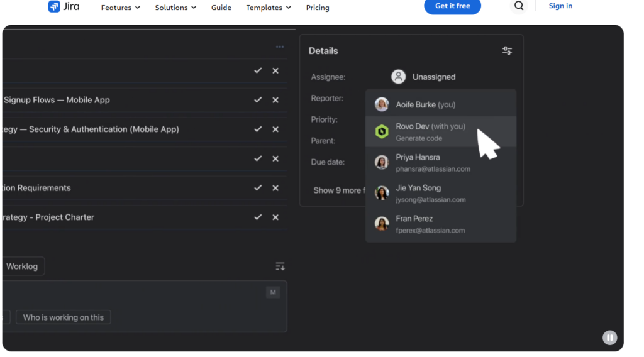This screenshot has height=357, width=644.
Task: Click X in the topmost suggestion row
Action: tap(275, 70)
